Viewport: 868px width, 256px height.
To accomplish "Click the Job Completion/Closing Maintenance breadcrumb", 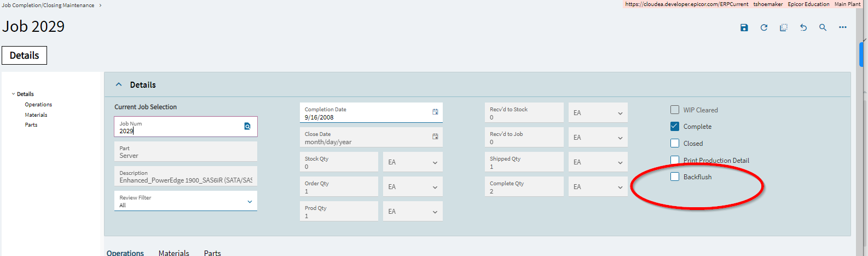I will pos(48,5).
